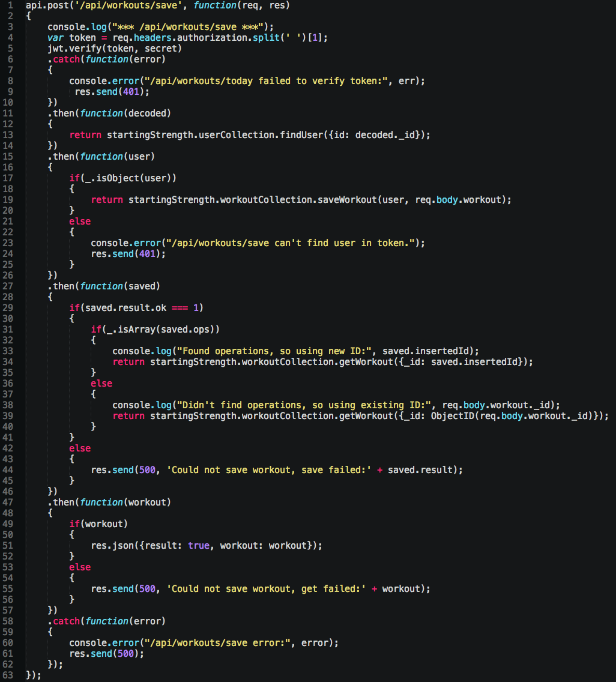Click the 'findUser' method on line 13
Screen dimensions: 616x682
coord(301,135)
